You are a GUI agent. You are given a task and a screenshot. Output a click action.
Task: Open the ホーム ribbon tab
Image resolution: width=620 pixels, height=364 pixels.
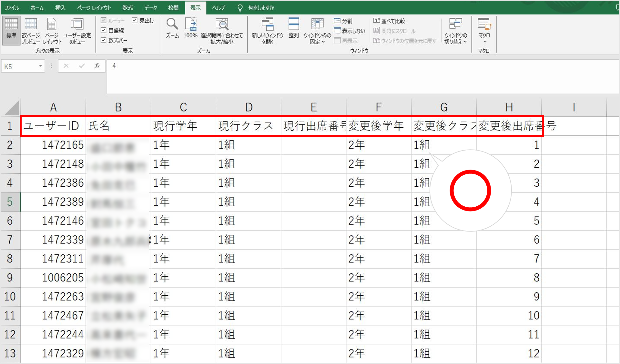pos(37,8)
